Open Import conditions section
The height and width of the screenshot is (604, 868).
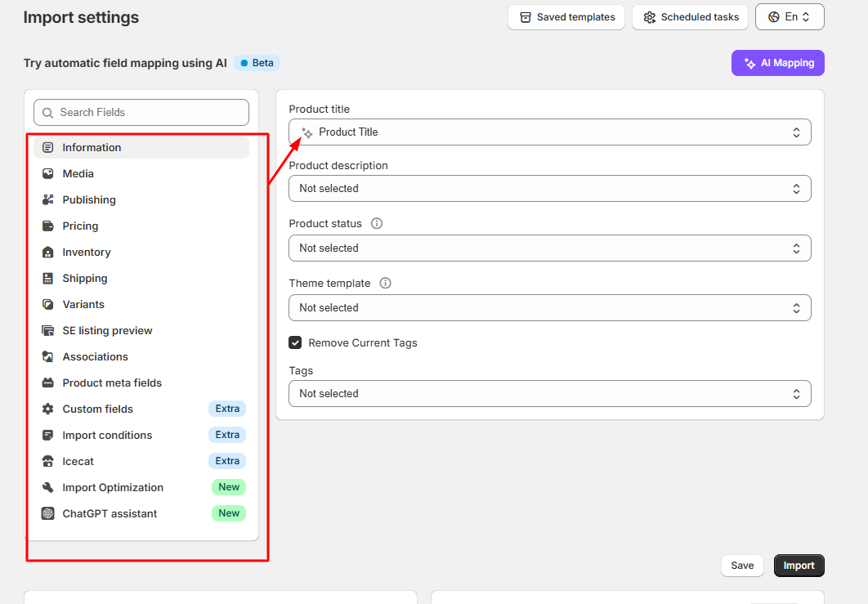pos(141,435)
